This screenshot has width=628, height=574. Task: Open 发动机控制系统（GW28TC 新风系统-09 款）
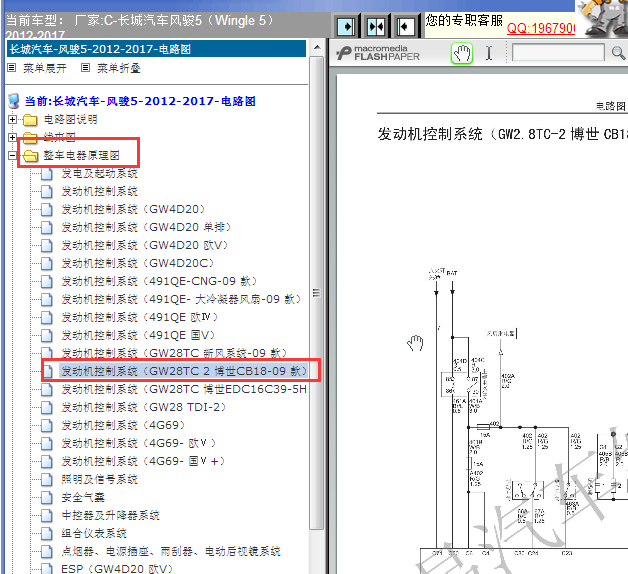click(174, 353)
